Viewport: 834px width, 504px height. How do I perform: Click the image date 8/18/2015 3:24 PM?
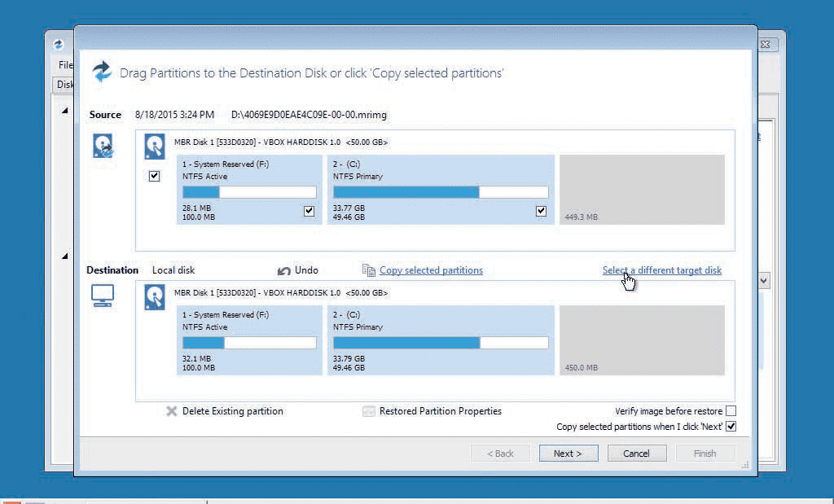174,115
